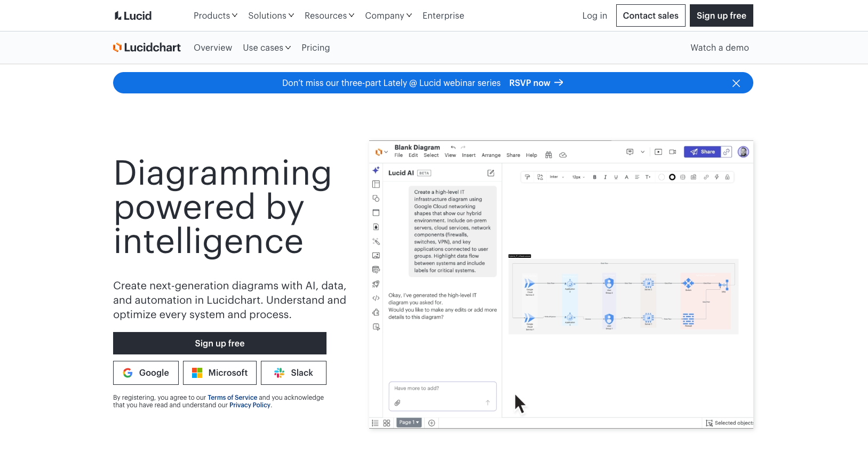
Task: Open the Arrange menu in diagram
Action: pyautogui.click(x=491, y=155)
